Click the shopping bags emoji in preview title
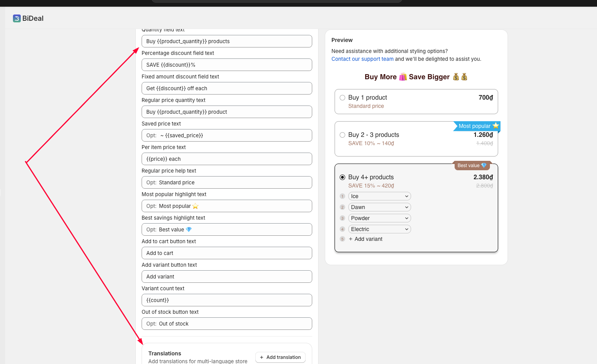 403,77
